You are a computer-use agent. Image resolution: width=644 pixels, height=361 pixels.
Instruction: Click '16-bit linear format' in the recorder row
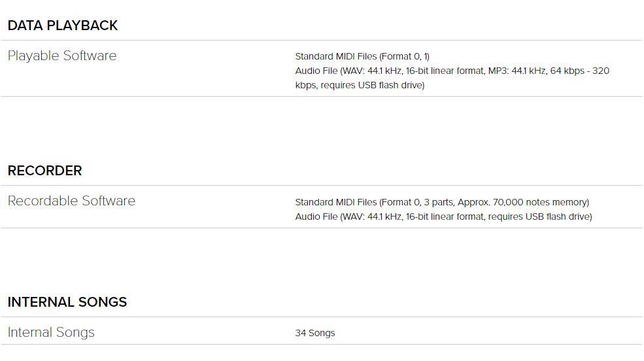(x=445, y=216)
